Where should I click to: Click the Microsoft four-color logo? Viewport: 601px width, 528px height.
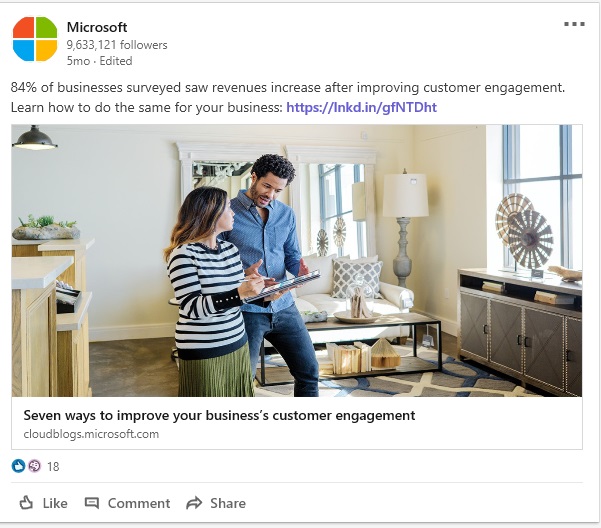point(35,39)
